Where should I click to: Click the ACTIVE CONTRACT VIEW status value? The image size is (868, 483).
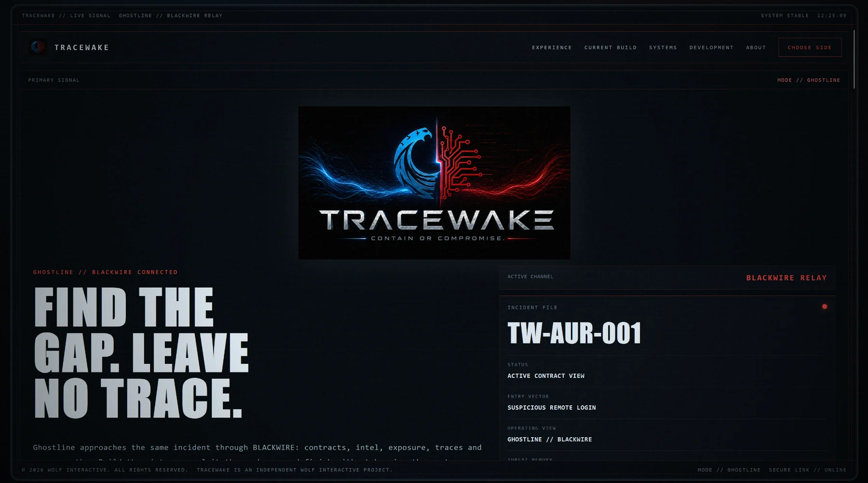(x=546, y=376)
